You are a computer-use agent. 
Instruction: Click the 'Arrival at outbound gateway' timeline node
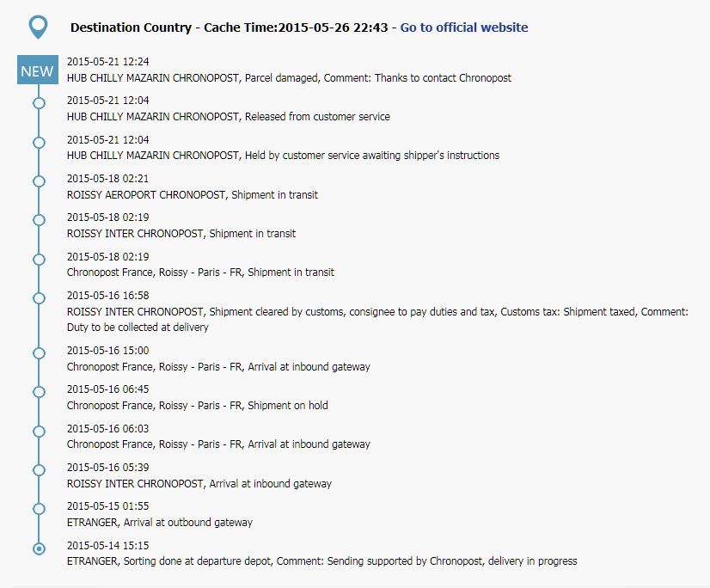[x=39, y=509]
